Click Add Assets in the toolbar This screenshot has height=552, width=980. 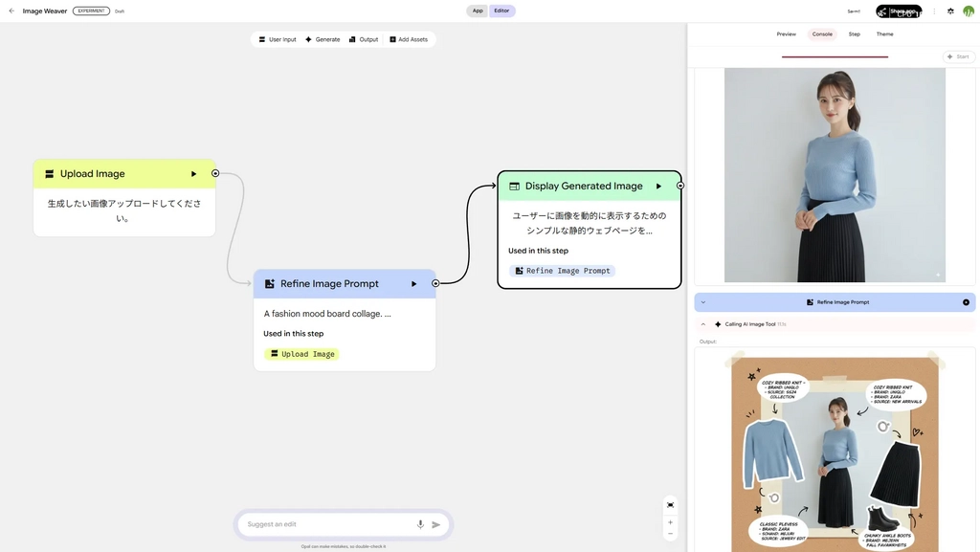point(408,39)
